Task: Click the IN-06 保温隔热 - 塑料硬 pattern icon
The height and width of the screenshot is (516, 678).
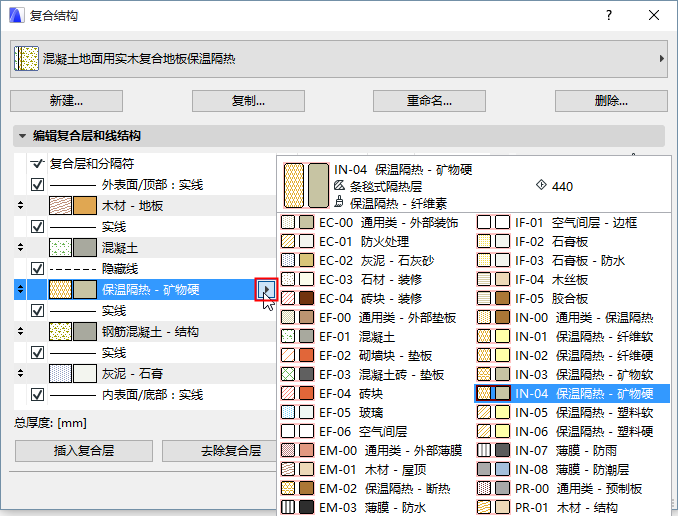Action: click(x=484, y=432)
